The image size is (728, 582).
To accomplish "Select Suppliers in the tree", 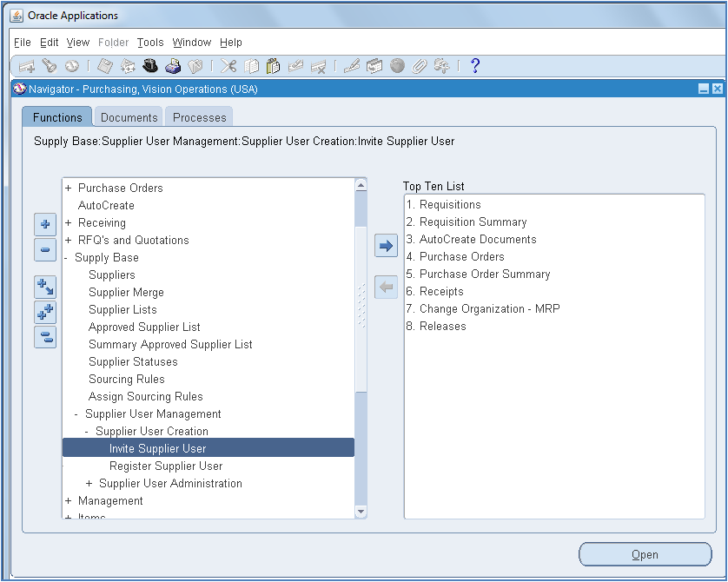I will (x=112, y=275).
